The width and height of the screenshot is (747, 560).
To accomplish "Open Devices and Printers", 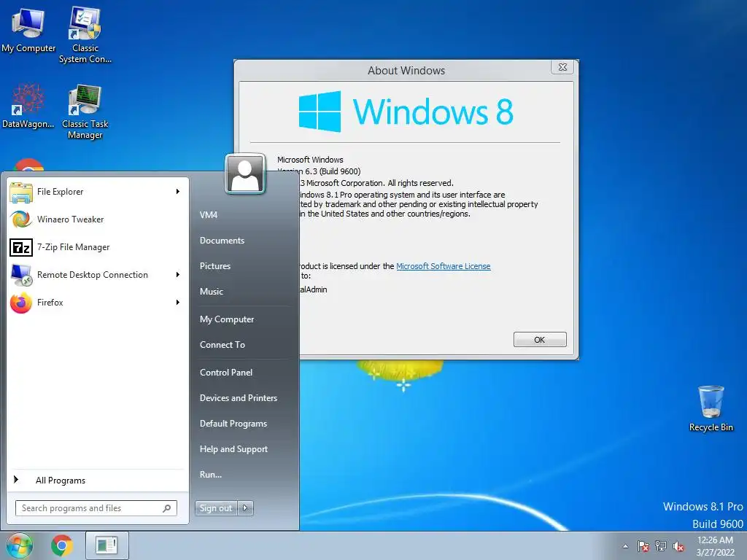I will coord(239,398).
